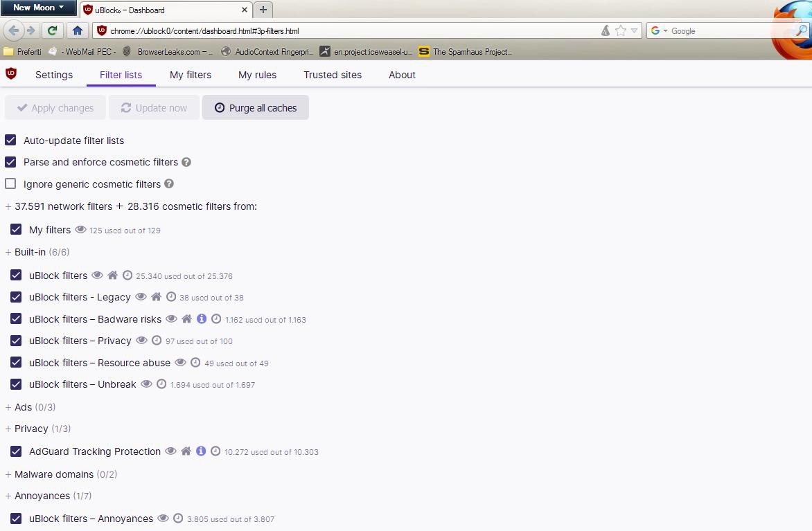Open the New Moon application menu

coord(38,7)
